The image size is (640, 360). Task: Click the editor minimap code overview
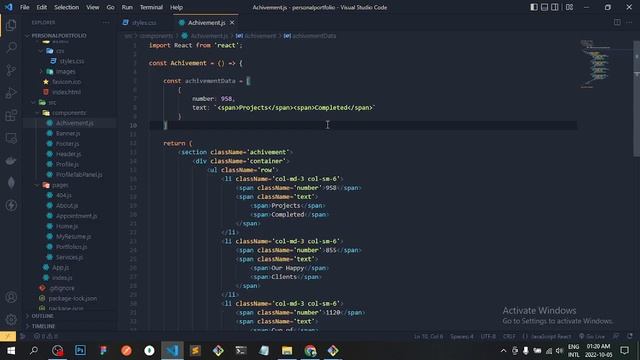(596, 64)
